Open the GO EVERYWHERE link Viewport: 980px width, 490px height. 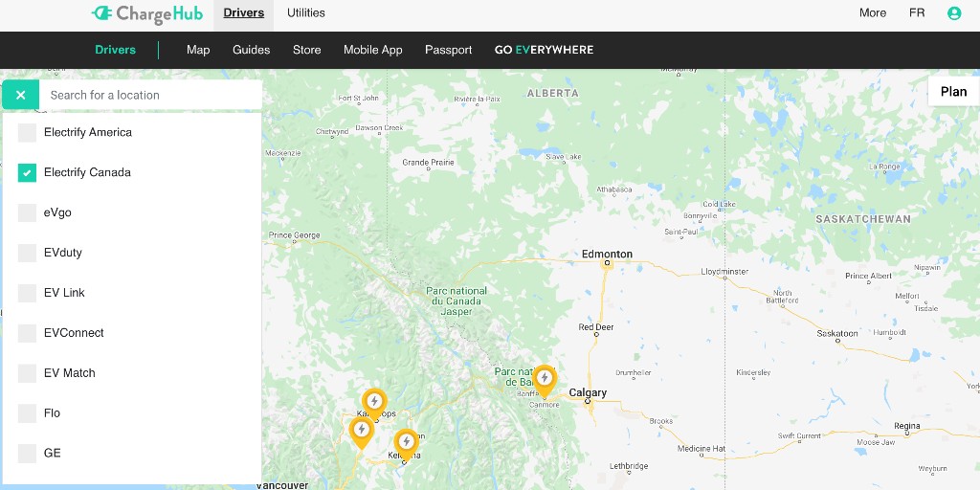point(544,50)
